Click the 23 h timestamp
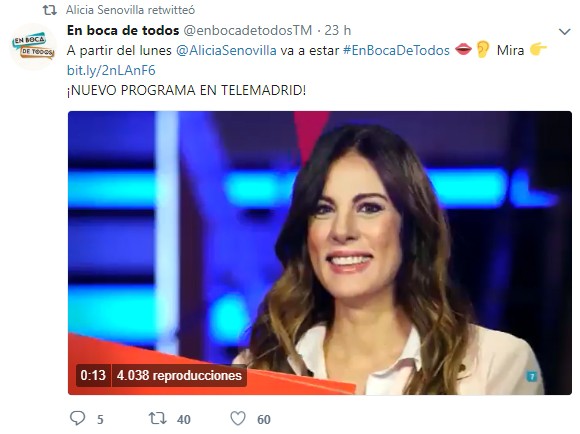 [338, 30]
